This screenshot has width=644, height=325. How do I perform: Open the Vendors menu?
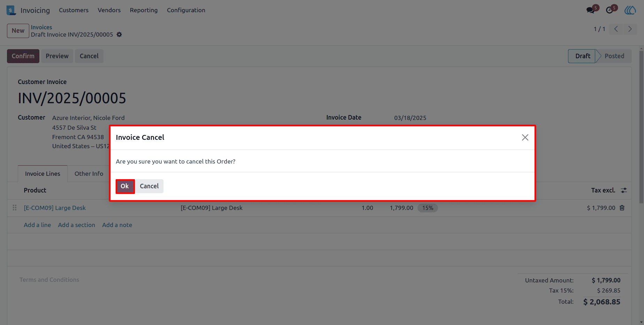pos(109,10)
